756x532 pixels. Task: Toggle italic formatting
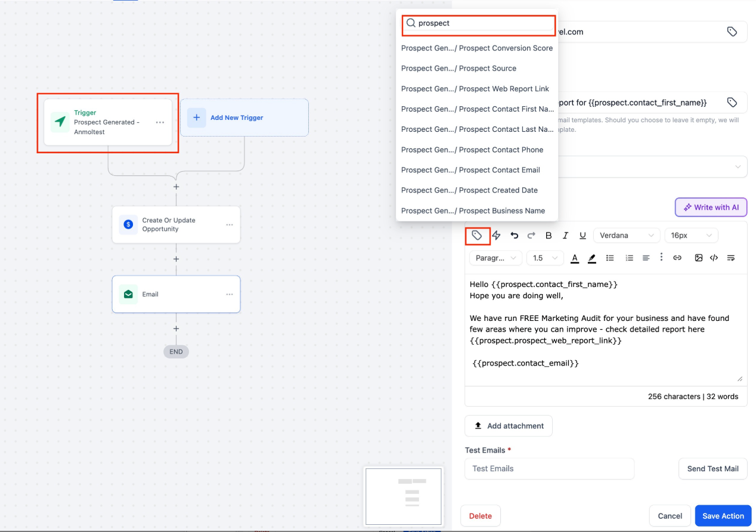coord(566,236)
